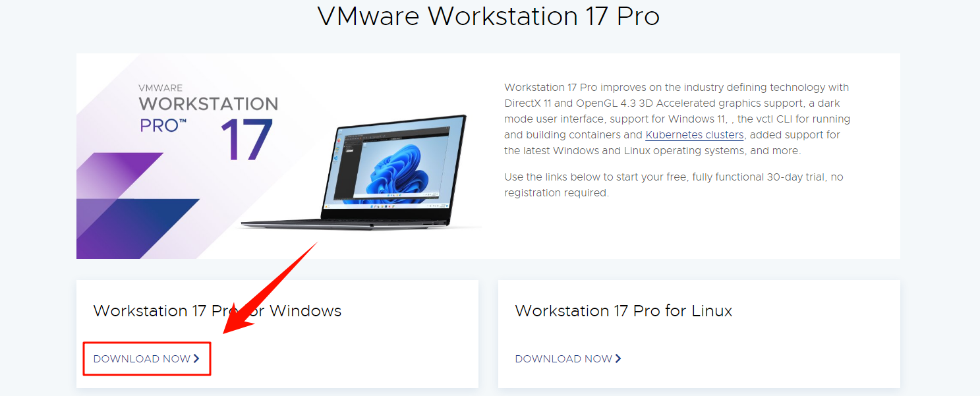Click the chevron beside Windows DOWNLOAD NOW
The width and height of the screenshot is (980, 396).
pyautogui.click(x=196, y=358)
